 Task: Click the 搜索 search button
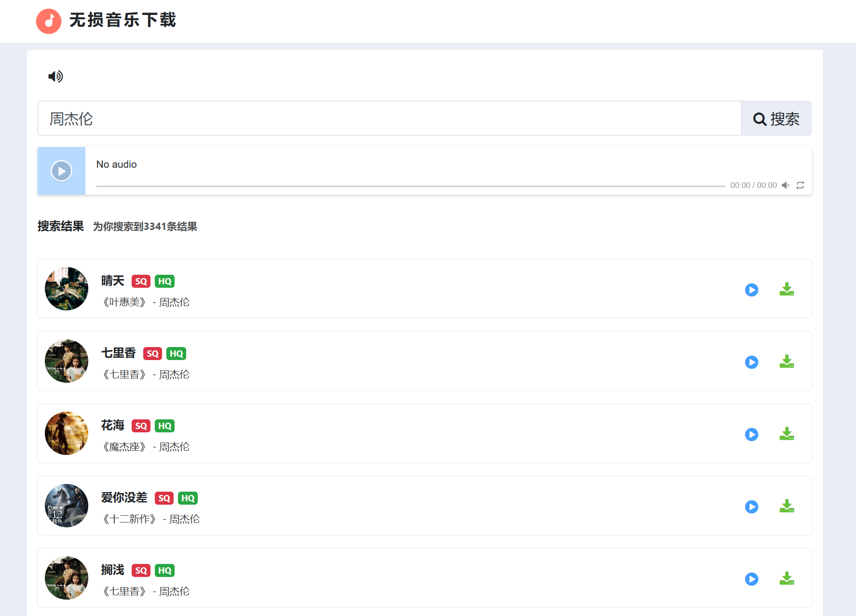coord(776,119)
